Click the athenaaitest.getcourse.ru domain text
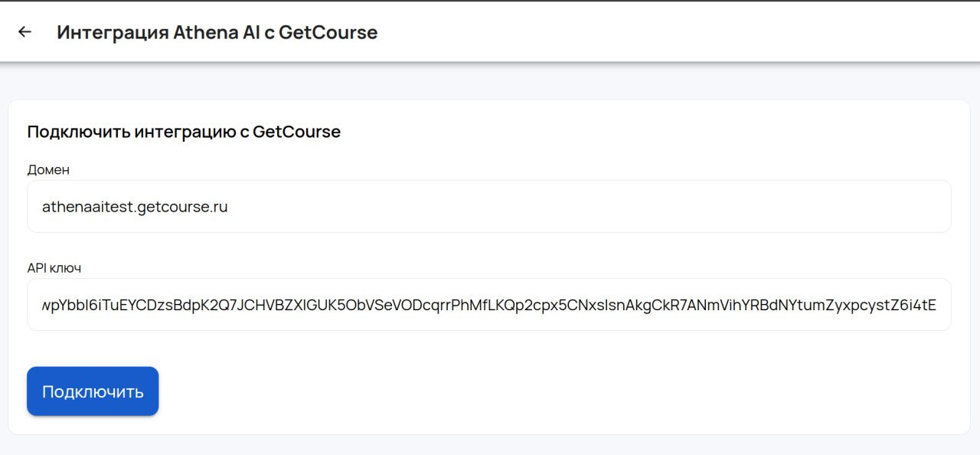The image size is (980, 455). click(x=135, y=207)
